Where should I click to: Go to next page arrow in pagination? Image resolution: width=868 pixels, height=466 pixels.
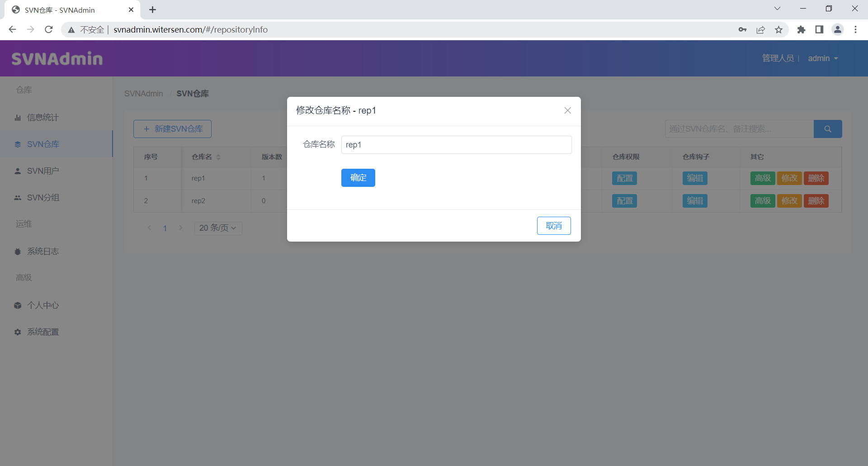[x=180, y=228]
